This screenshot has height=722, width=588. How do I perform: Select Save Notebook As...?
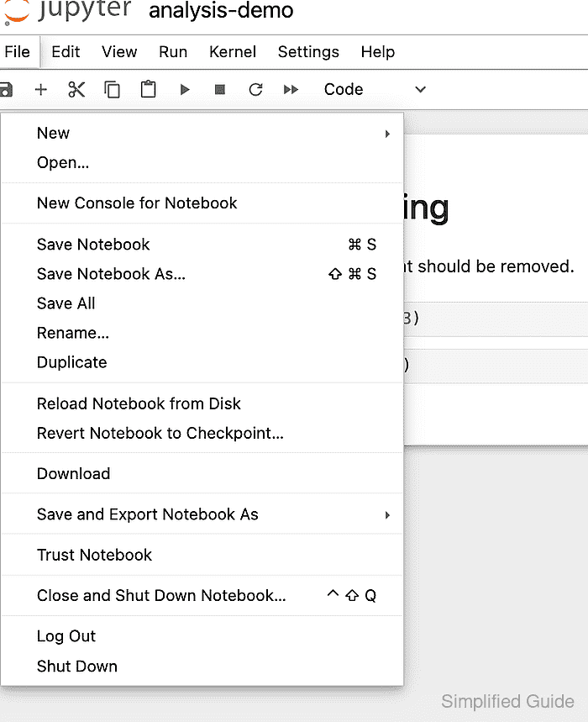(202, 274)
